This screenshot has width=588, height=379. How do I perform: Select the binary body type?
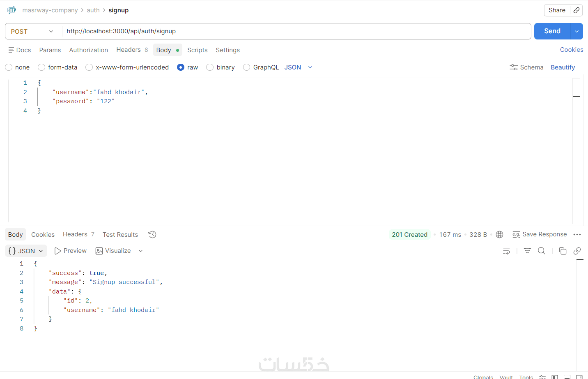coord(210,67)
